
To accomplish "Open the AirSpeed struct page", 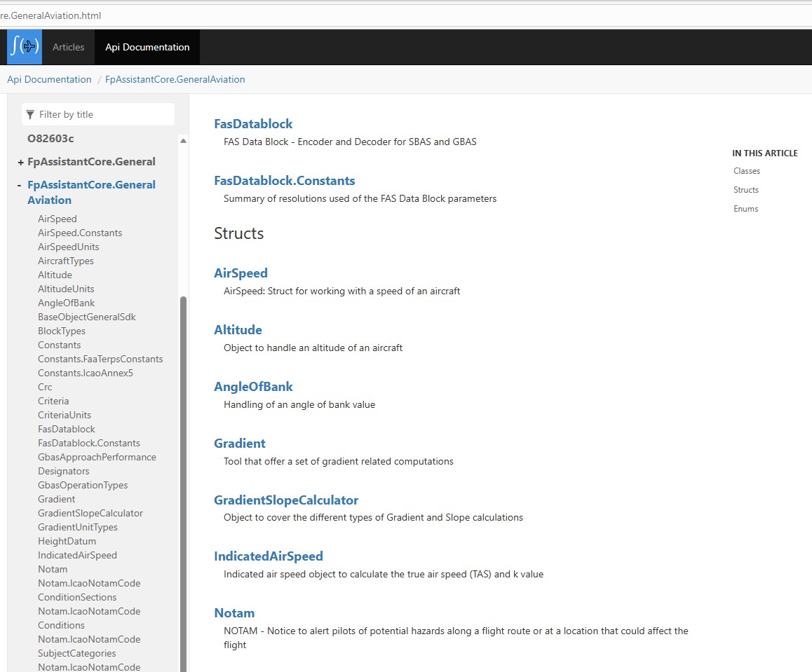I will (241, 273).
